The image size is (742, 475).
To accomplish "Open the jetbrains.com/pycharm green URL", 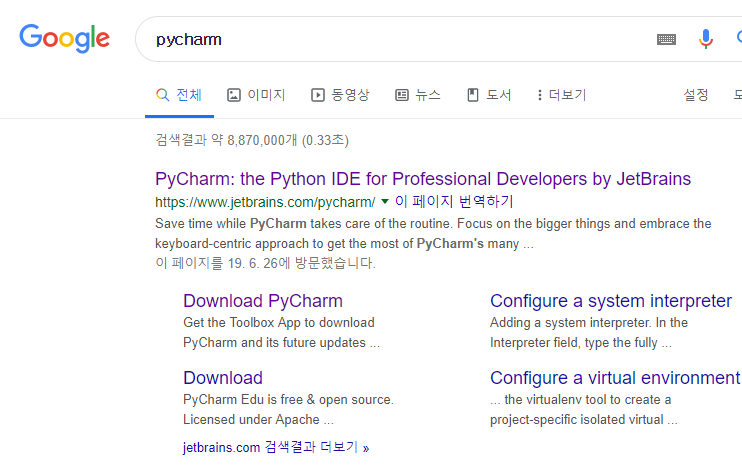I will point(265,202).
